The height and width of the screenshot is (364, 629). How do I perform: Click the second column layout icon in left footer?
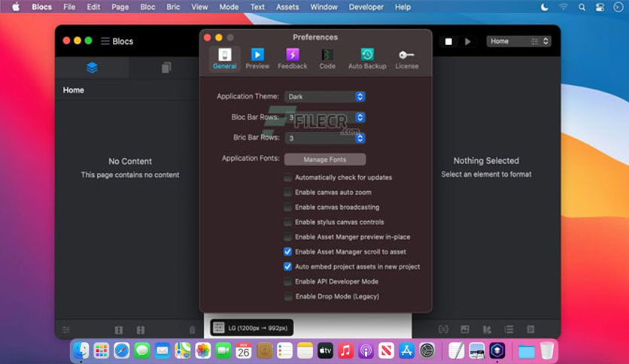click(141, 330)
